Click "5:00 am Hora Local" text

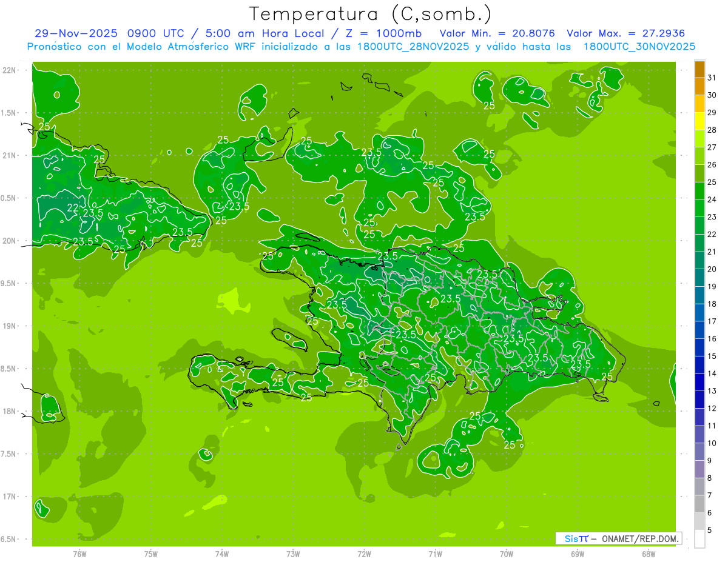[266, 33]
